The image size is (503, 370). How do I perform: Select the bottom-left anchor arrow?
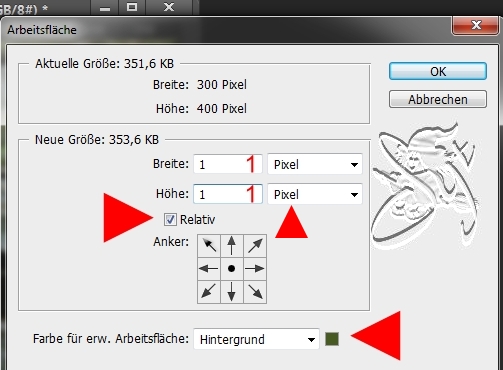209,292
